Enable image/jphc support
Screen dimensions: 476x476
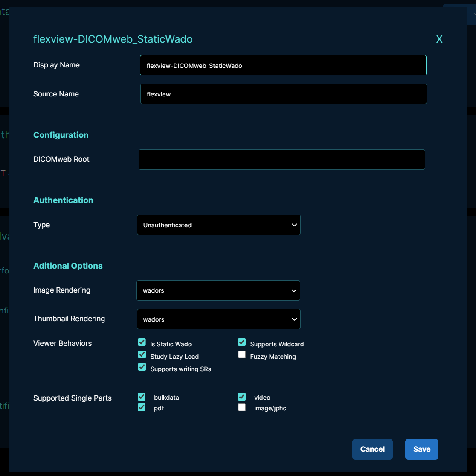pos(242,407)
